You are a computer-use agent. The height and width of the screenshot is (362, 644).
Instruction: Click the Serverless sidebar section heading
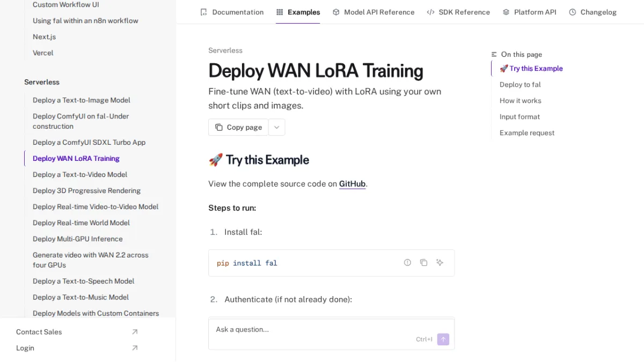pos(42,82)
